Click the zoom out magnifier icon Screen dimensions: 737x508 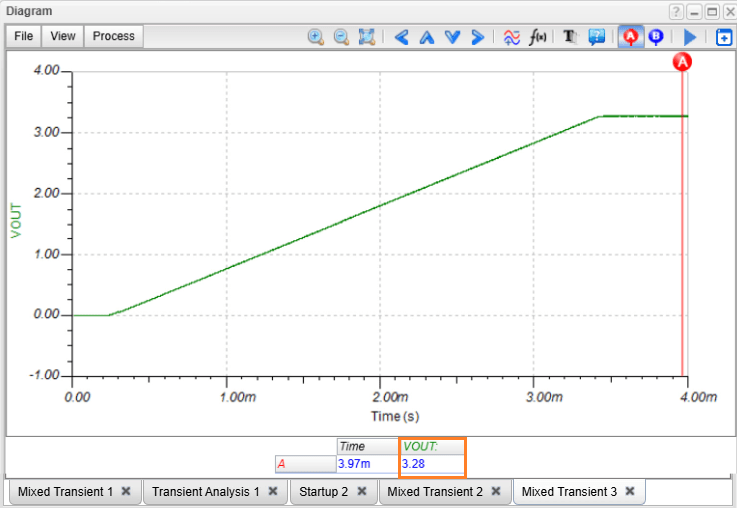[341, 36]
